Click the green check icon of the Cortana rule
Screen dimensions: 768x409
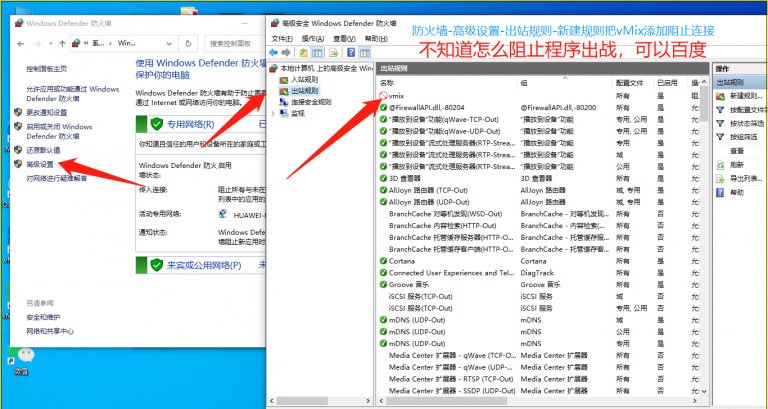click(384, 261)
